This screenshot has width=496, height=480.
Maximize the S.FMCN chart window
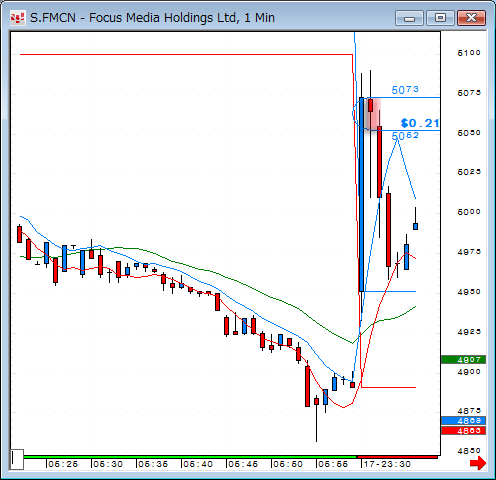(440, 18)
